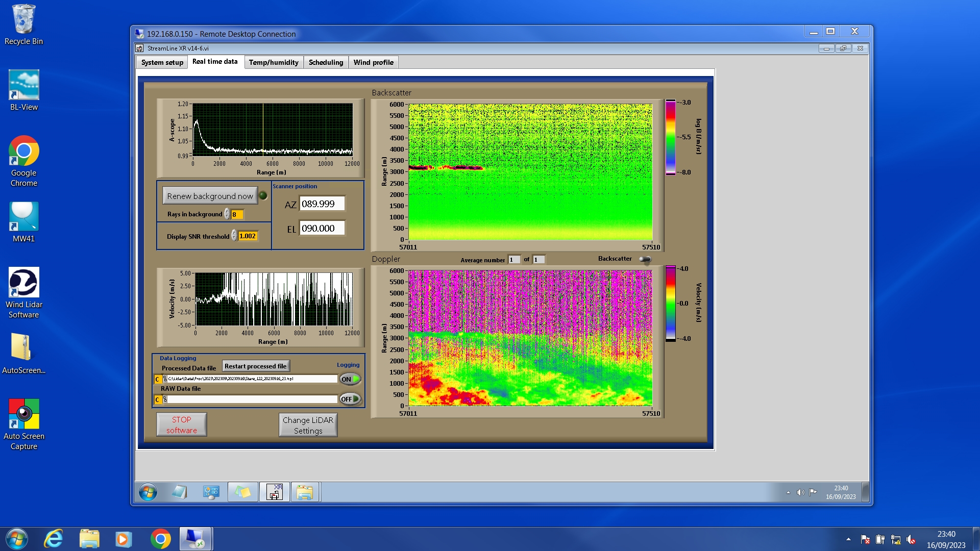The width and height of the screenshot is (980, 551).
Task: Click the STOP software button
Action: [182, 424]
